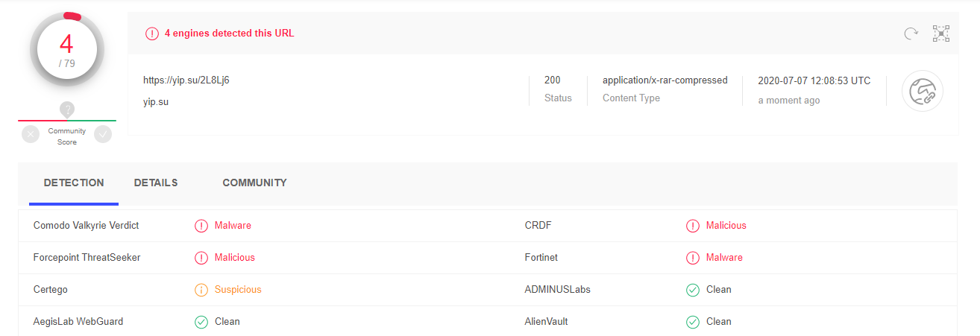Click the reanalyze refresh icon

pyautogui.click(x=910, y=34)
